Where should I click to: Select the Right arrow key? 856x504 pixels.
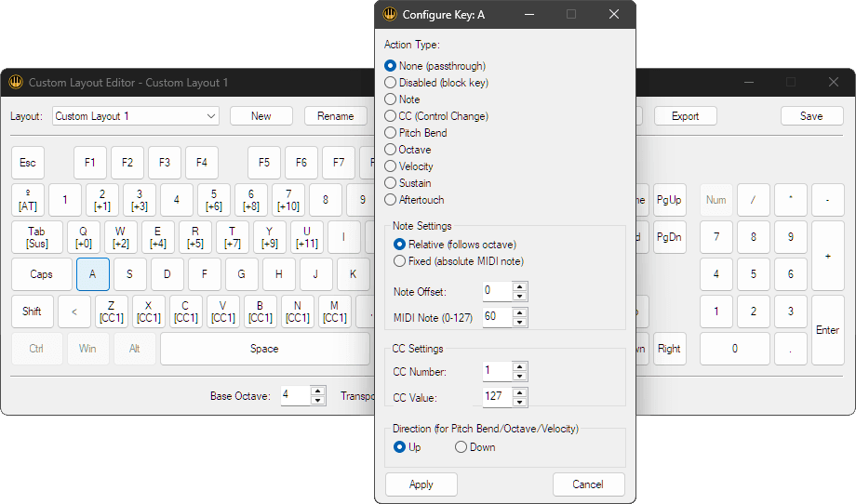click(669, 349)
